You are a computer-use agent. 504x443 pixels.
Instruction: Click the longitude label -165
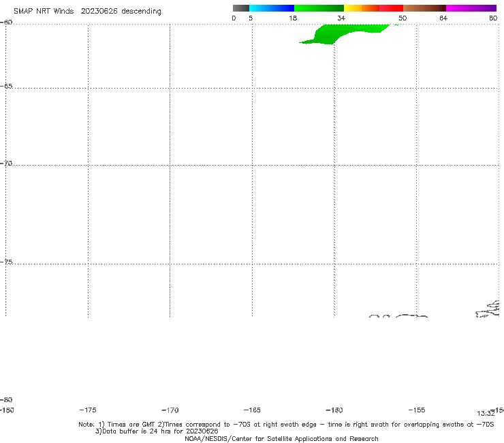[x=252, y=410]
